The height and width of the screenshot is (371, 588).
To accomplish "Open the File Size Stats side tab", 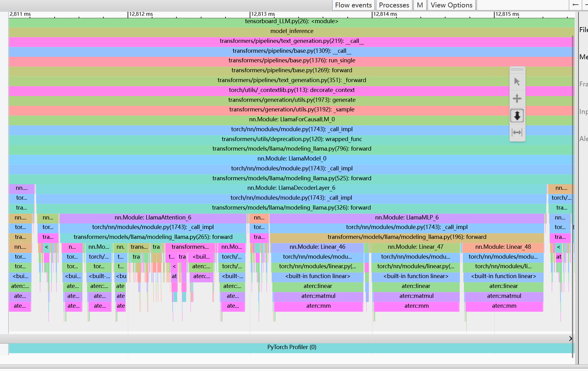I will tap(583, 30).
